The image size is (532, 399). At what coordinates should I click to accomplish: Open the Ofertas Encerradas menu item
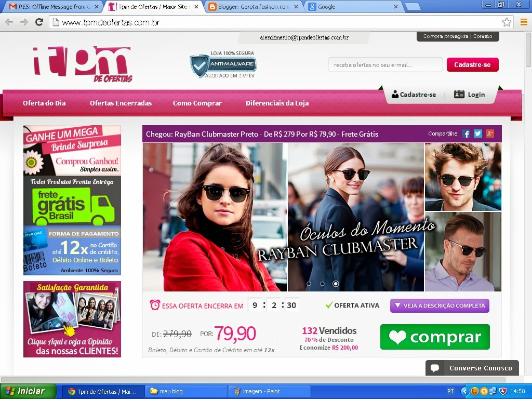(121, 103)
